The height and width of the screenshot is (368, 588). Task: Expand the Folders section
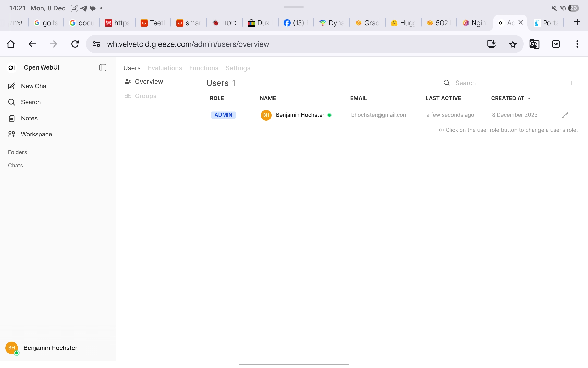[17, 152]
